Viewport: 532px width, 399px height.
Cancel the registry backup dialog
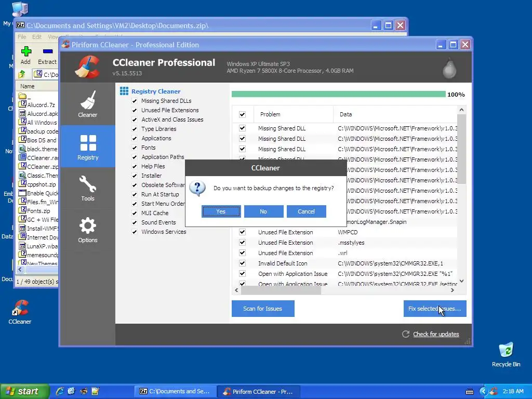(307, 211)
